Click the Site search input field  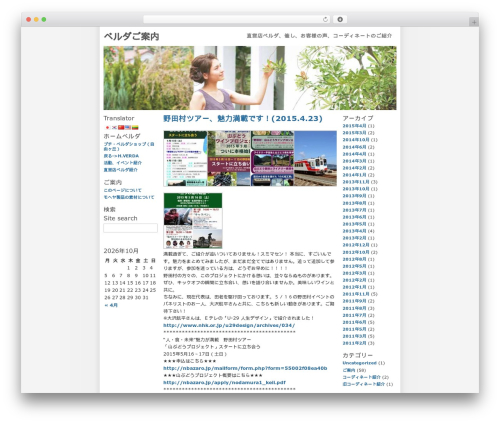tap(130, 228)
